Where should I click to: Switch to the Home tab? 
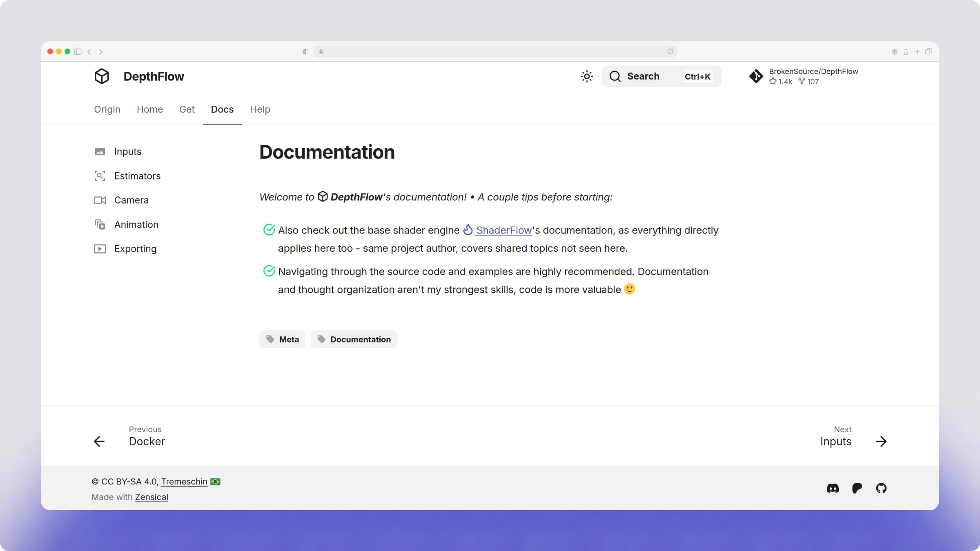(x=150, y=109)
